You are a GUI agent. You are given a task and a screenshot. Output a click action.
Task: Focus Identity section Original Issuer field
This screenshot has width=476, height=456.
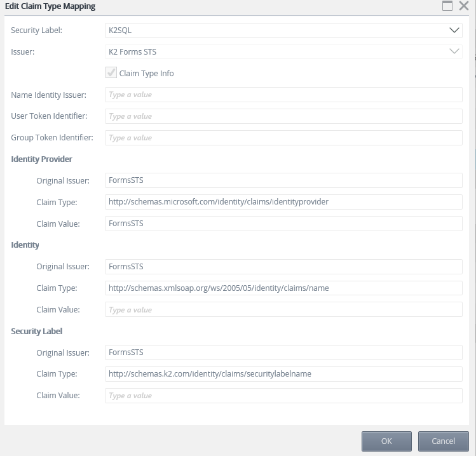click(x=283, y=267)
